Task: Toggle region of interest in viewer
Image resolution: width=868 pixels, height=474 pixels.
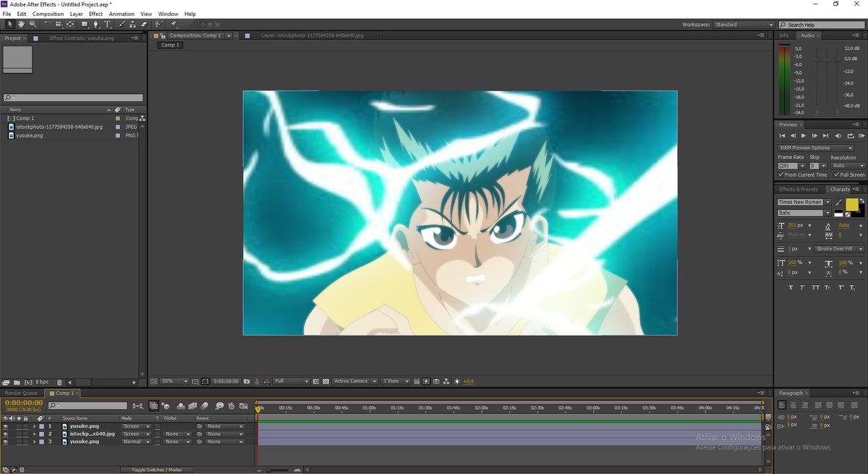Action: pos(317,381)
